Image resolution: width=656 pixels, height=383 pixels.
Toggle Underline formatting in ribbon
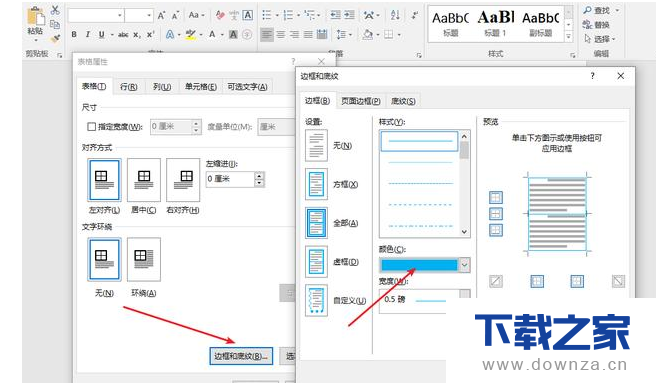101,34
